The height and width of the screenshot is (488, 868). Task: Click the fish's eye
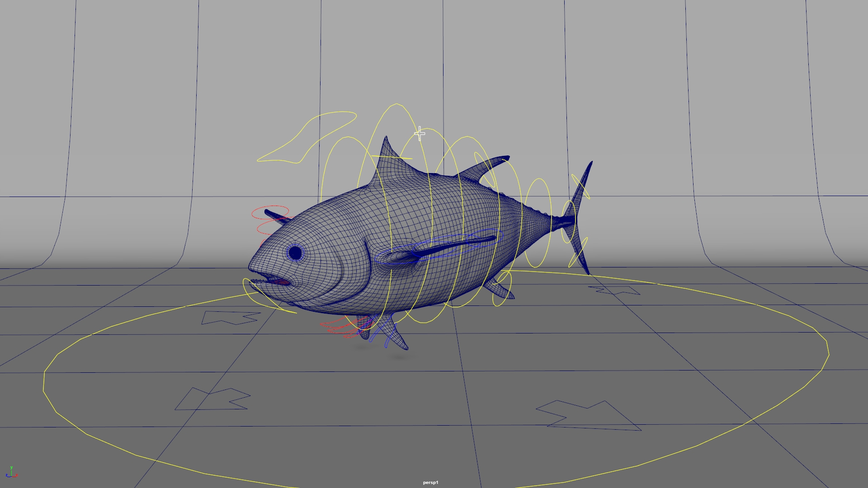coord(295,253)
